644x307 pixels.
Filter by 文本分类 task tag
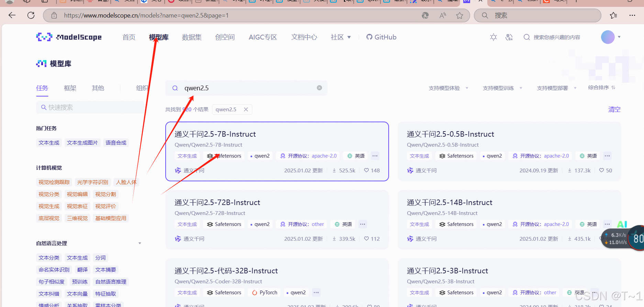[x=49, y=258]
